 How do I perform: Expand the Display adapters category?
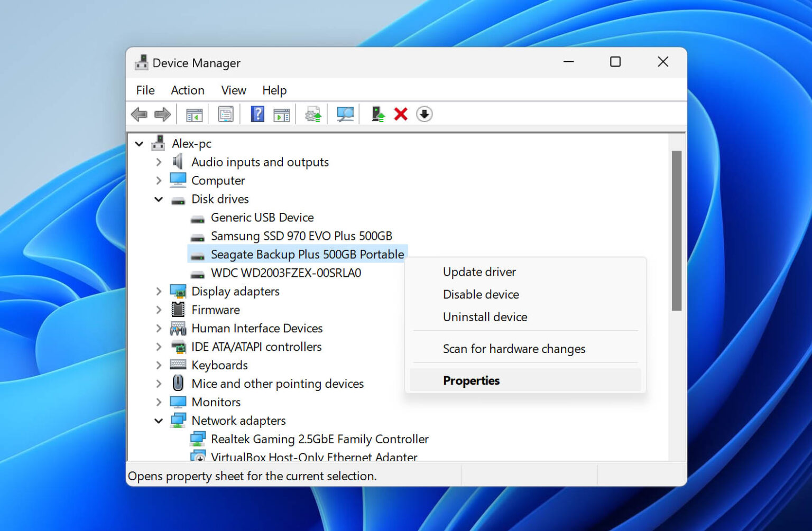point(159,291)
